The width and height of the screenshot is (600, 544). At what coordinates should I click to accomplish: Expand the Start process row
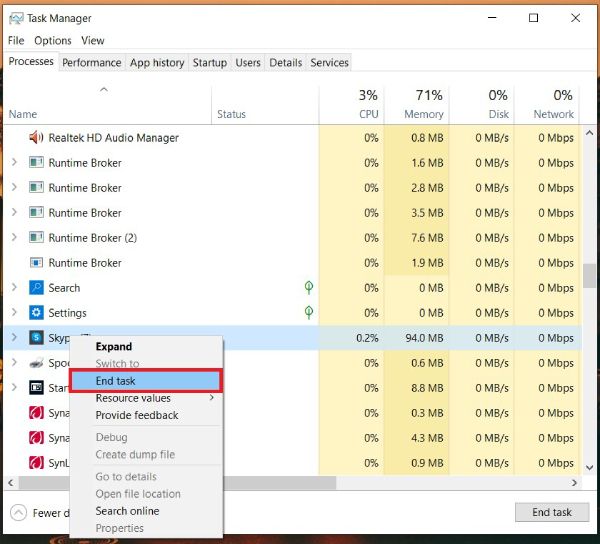14,388
